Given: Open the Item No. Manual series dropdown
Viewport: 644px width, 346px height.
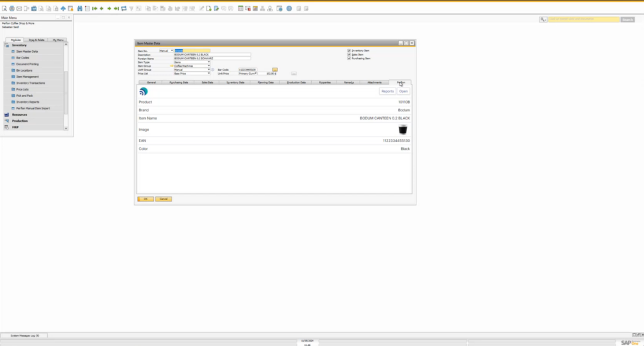Looking at the screenshot, I should tap(172, 50).
